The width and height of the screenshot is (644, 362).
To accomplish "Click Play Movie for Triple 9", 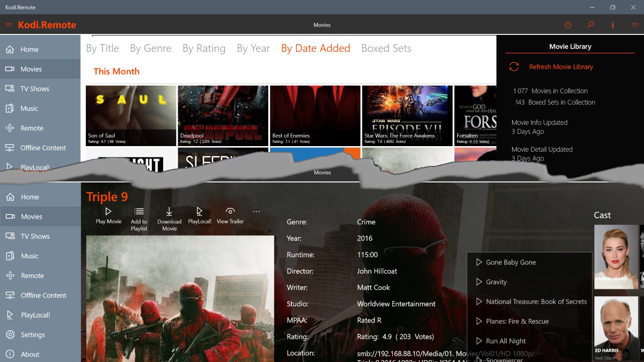I will [x=108, y=216].
